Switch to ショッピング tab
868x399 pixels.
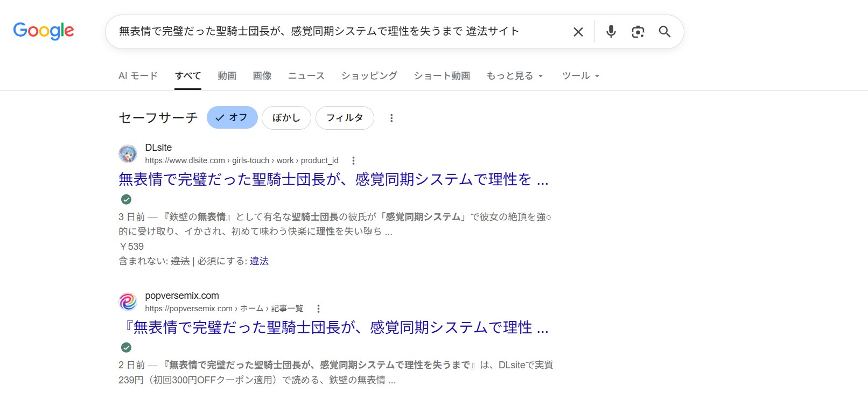click(x=369, y=76)
